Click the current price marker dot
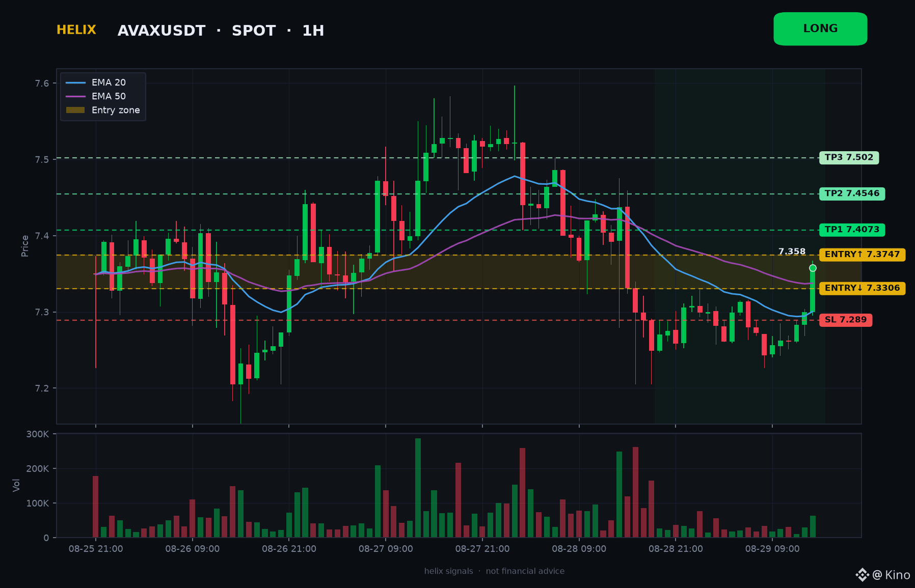 click(813, 268)
